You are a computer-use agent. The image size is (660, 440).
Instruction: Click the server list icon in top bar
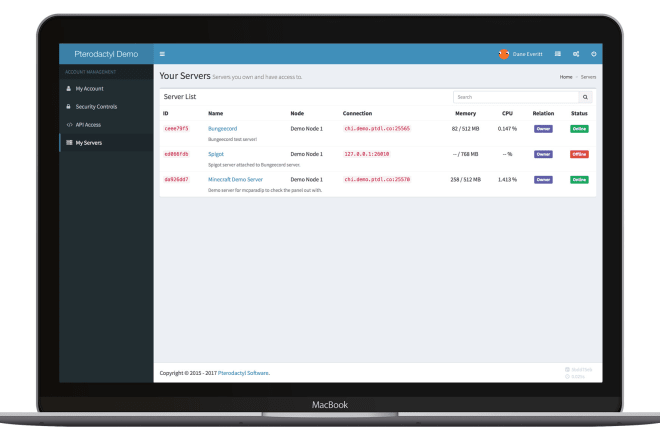pyautogui.click(x=558, y=54)
